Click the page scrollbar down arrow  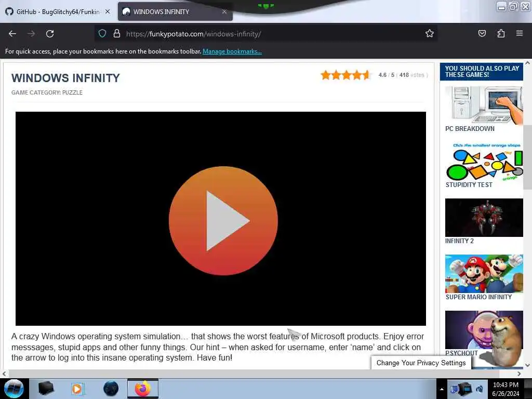tap(527, 365)
